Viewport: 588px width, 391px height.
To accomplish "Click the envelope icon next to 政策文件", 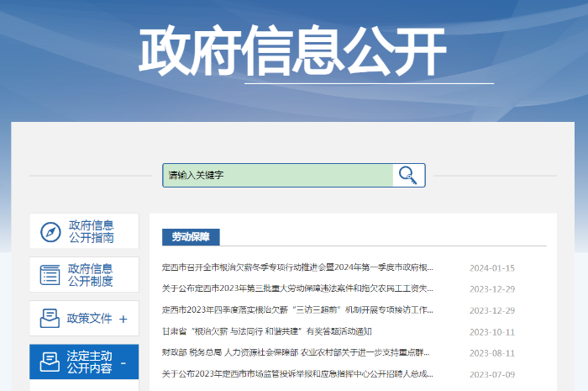I will point(50,319).
